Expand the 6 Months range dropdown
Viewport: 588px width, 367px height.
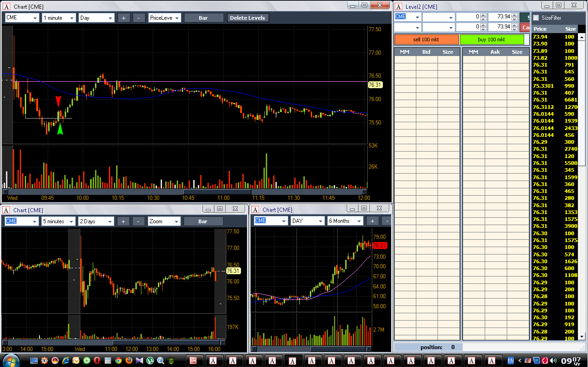pyautogui.click(x=345, y=221)
